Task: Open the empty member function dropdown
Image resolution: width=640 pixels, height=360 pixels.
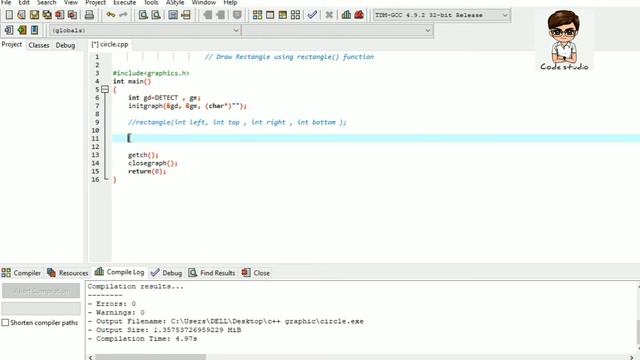Action: pos(337,30)
